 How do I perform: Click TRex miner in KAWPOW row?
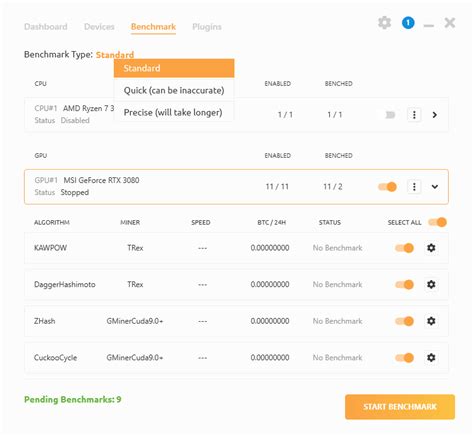pos(135,248)
